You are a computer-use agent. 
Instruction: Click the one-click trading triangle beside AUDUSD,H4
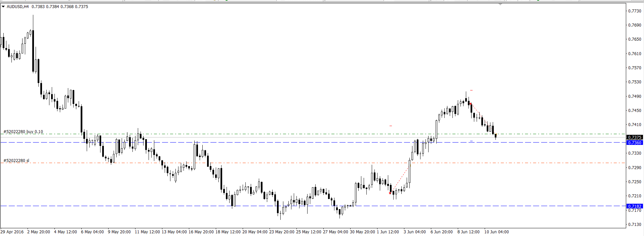tap(3, 6)
